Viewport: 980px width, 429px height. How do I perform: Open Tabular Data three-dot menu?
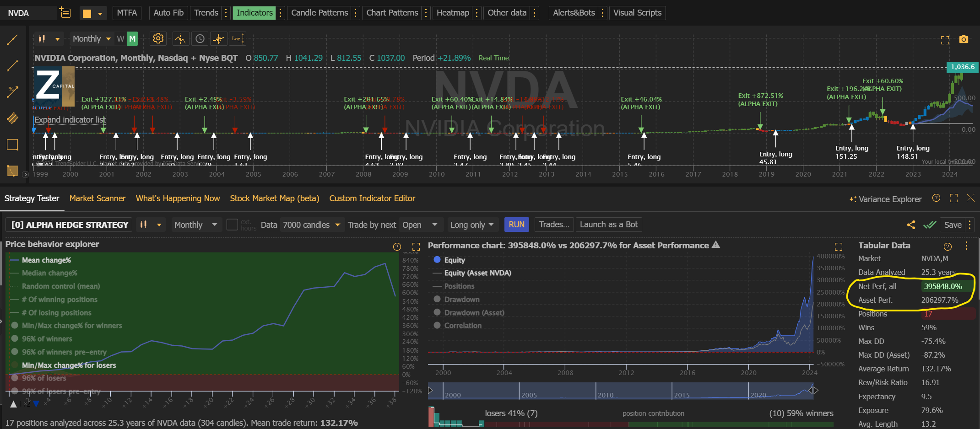pos(966,246)
